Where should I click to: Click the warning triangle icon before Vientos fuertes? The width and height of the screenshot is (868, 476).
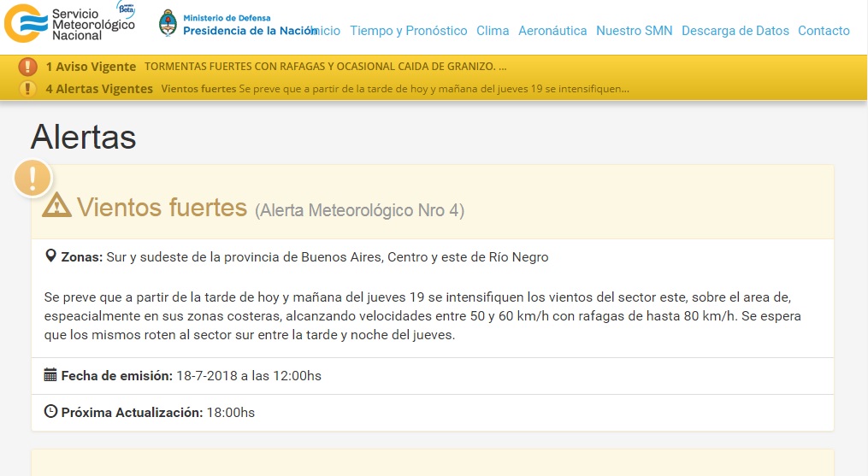pos(57,206)
